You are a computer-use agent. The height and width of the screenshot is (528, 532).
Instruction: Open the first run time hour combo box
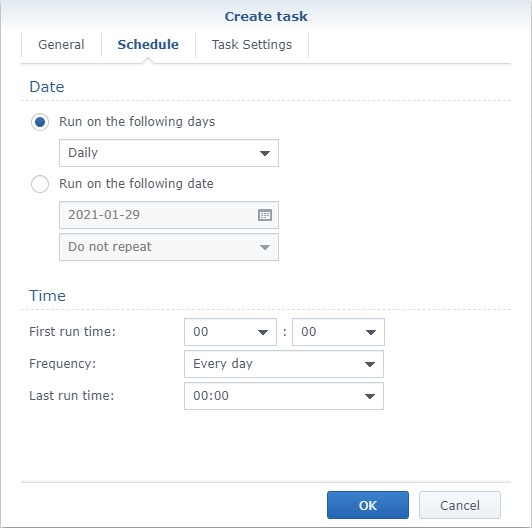pos(230,332)
